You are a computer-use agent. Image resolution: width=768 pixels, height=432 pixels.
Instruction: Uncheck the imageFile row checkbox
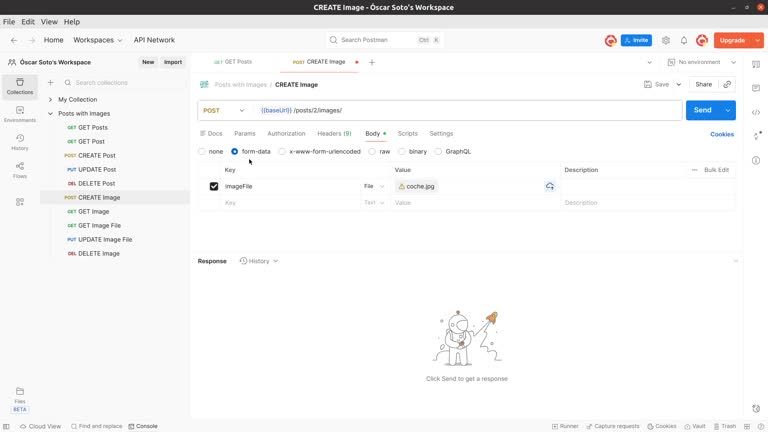click(214, 186)
